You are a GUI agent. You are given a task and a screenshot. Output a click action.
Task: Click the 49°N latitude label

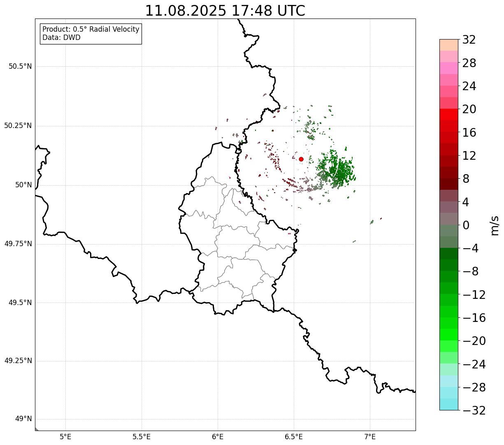pos(23,419)
